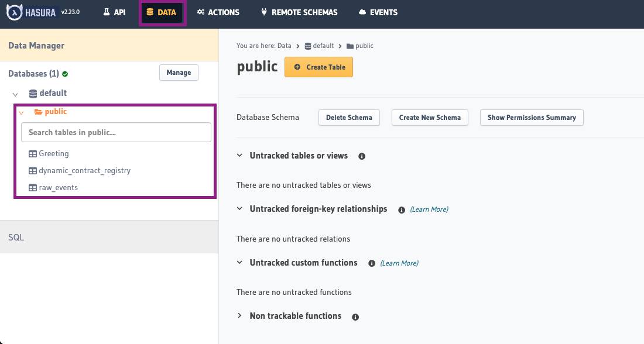Click the public schema folder icon

click(x=38, y=112)
